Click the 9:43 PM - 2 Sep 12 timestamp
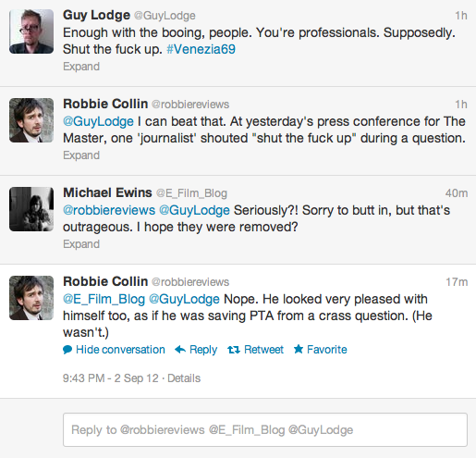This screenshot has width=476, height=458. [111, 378]
